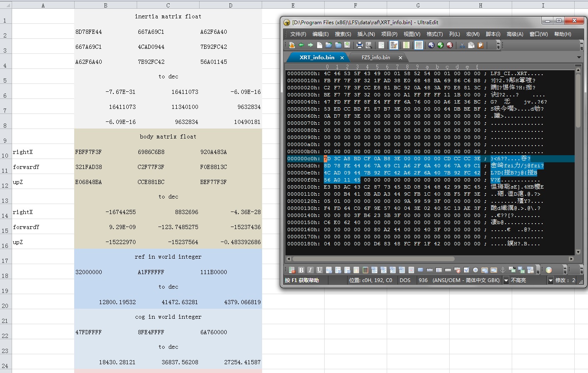
Task: Insert an HTML anchor with the anchor icon
Action: [x=503, y=270]
